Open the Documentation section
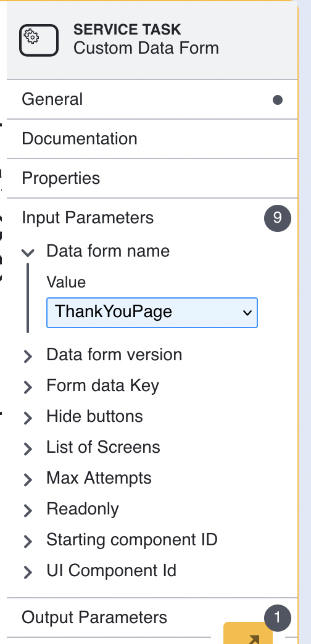This screenshot has width=311, height=644. 152,139
